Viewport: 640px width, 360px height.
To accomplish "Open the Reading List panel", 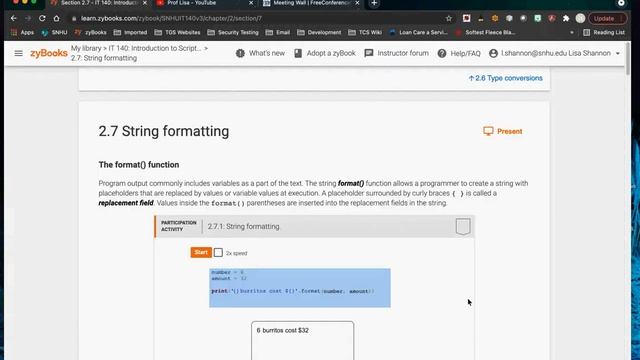I will (604, 32).
